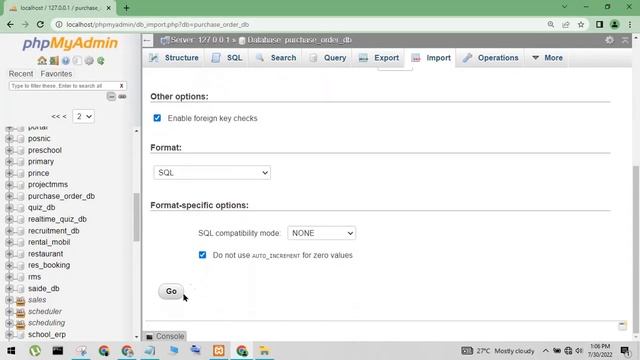The width and height of the screenshot is (640, 360).
Task: Switch to the SQL tab
Action: pyautogui.click(x=227, y=58)
